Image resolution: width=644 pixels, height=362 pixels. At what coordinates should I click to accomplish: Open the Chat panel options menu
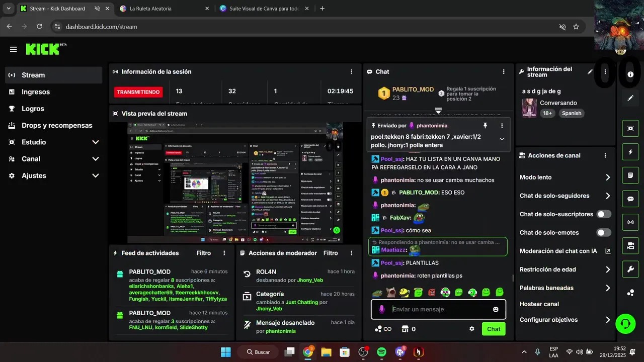(x=504, y=72)
